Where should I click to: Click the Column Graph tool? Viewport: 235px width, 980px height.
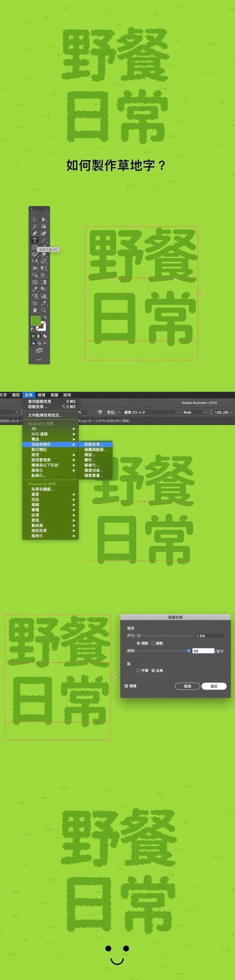(x=44, y=296)
